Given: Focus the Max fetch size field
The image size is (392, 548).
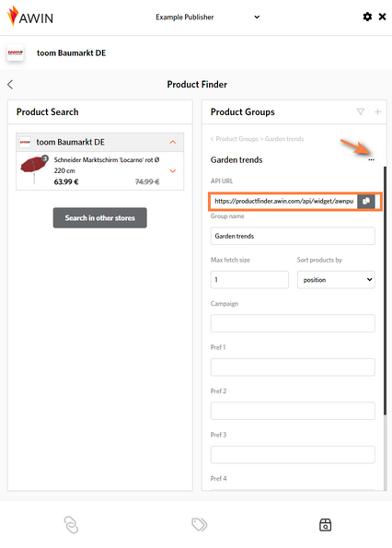Looking at the screenshot, I should pyautogui.click(x=249, y=280).
